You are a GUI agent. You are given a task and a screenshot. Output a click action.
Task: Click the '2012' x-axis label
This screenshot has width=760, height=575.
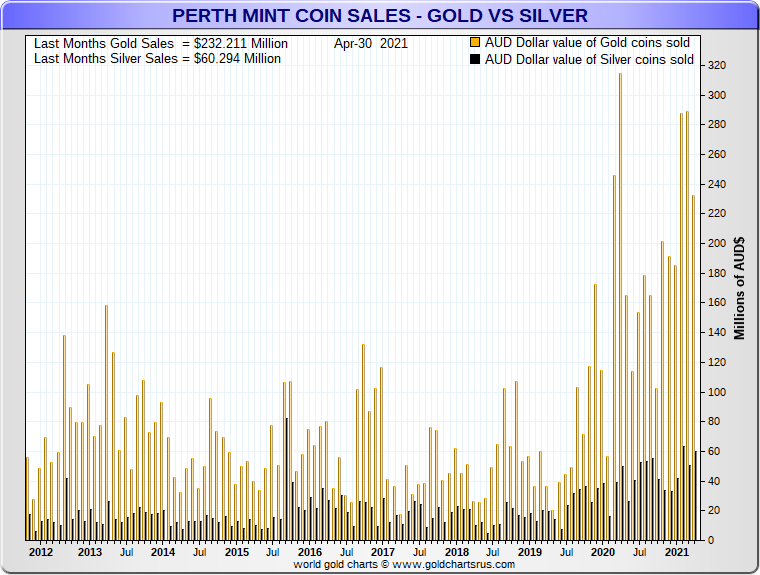(41, 552)
